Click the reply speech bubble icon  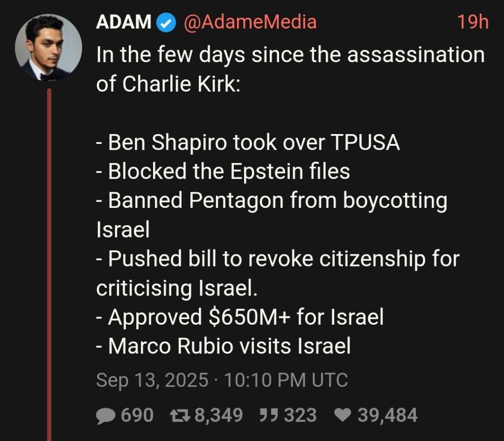point(106,416)
